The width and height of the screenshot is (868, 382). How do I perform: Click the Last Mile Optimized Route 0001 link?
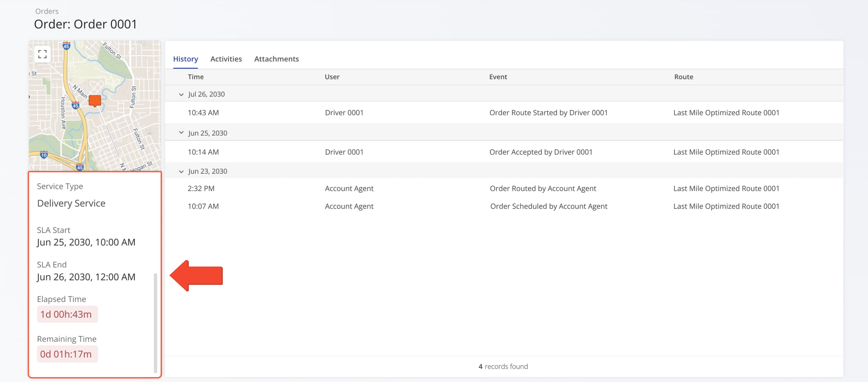[726, 113]
